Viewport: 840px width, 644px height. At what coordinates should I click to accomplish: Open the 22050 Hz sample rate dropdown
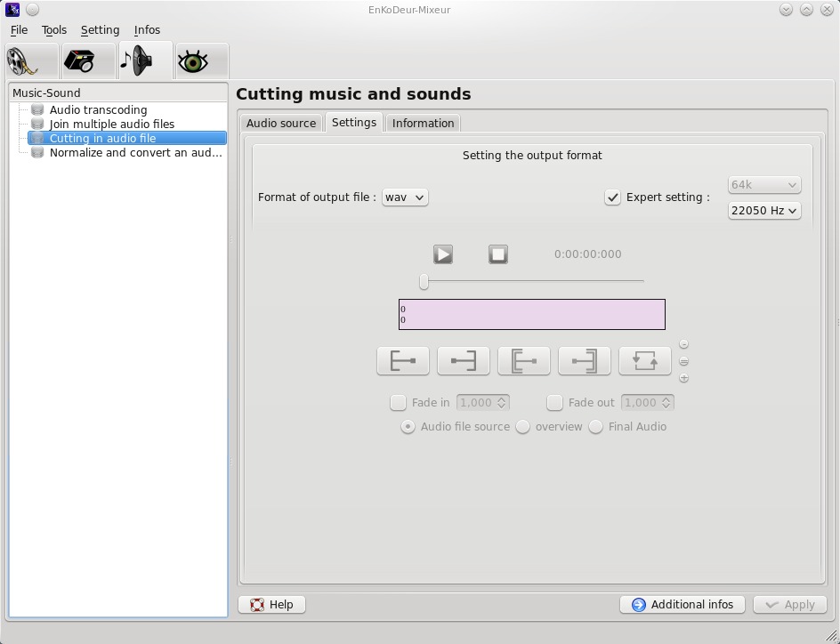[x=764, y=211]
